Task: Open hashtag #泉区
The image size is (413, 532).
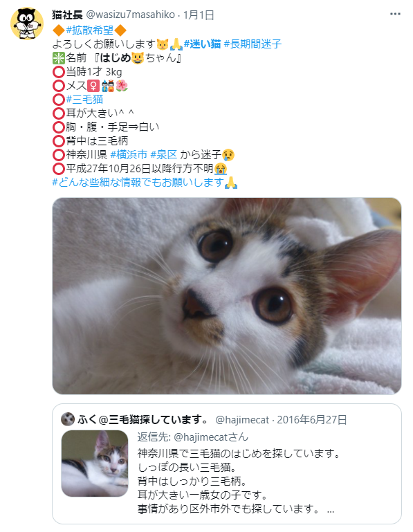Action: pos(163,155)
